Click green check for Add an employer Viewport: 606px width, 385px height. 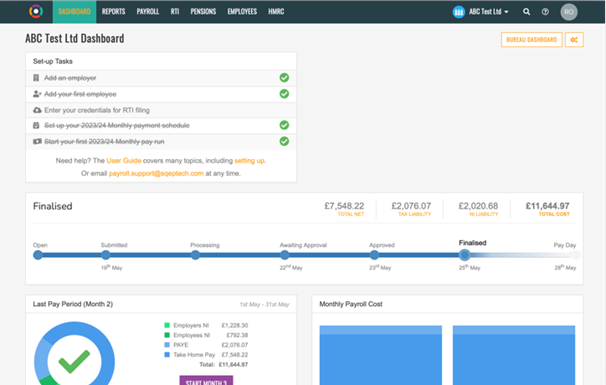tap(284, 78)
